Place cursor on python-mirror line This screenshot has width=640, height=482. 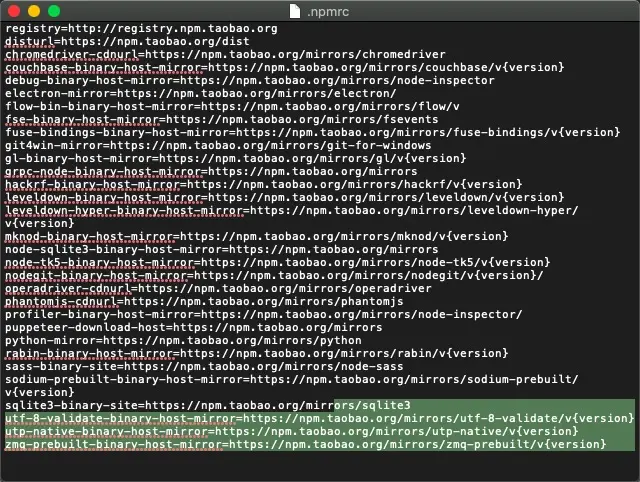coord(183,340)
